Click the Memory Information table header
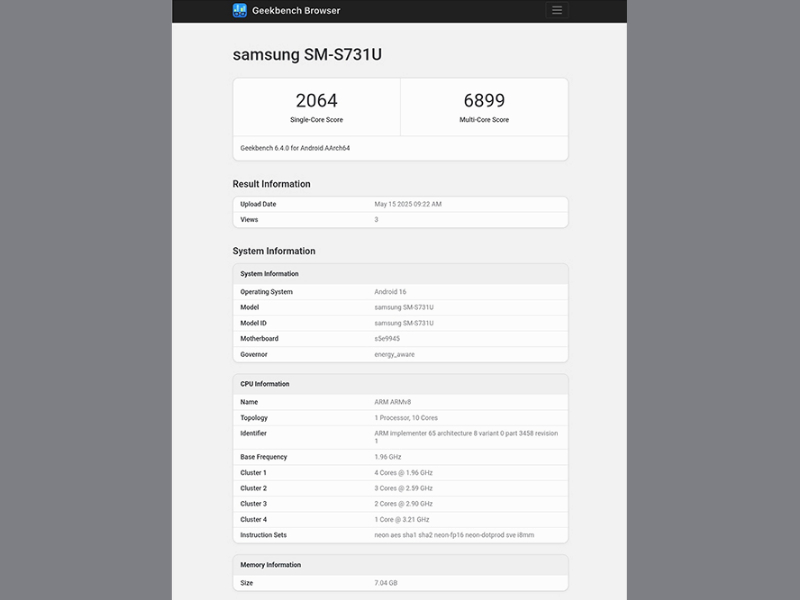The height and width of the screenshot is (600, 800). [x=401, y=565]
